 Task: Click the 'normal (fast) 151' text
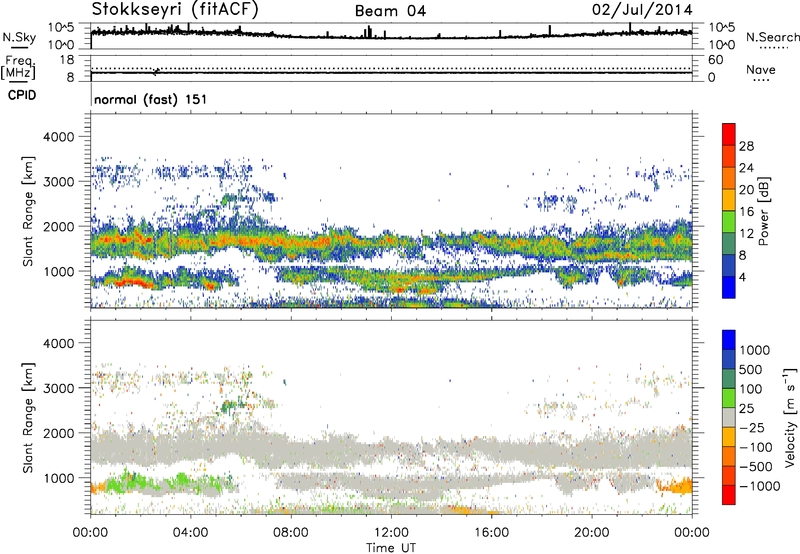[151, 99]
